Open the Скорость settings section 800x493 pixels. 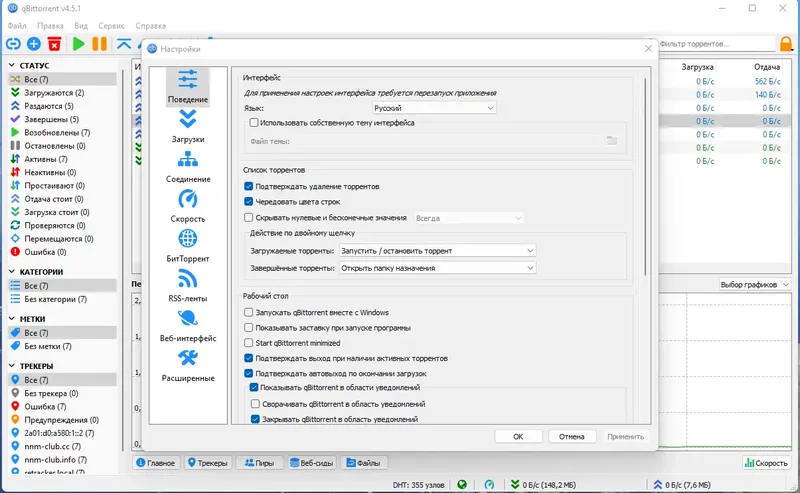pyautogui.click(x=188, y=206)
